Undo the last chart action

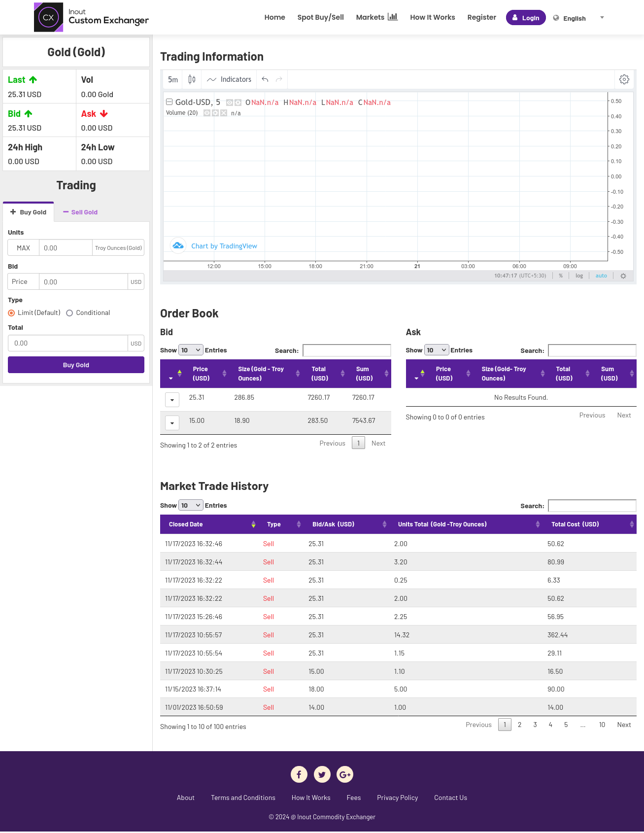tap(265, 79)
